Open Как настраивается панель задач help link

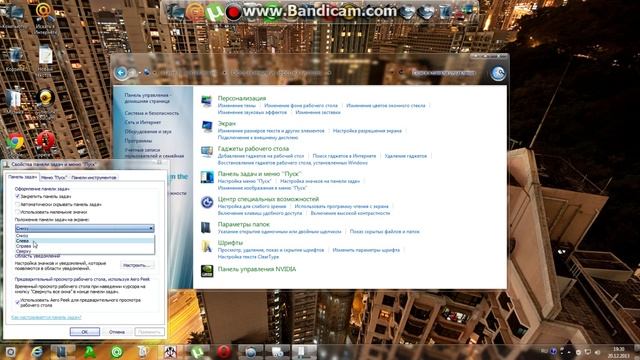[x=46, y=317]
